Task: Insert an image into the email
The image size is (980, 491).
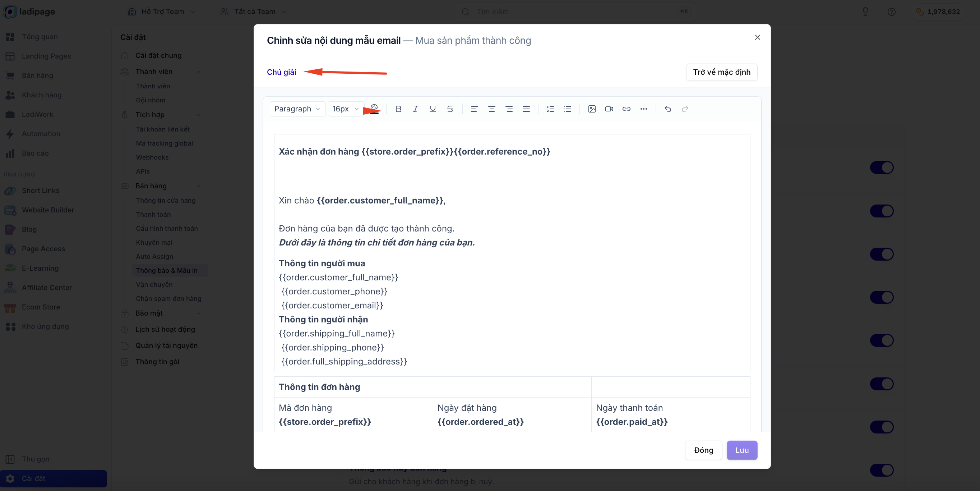Action: click(x=592, y=109)
